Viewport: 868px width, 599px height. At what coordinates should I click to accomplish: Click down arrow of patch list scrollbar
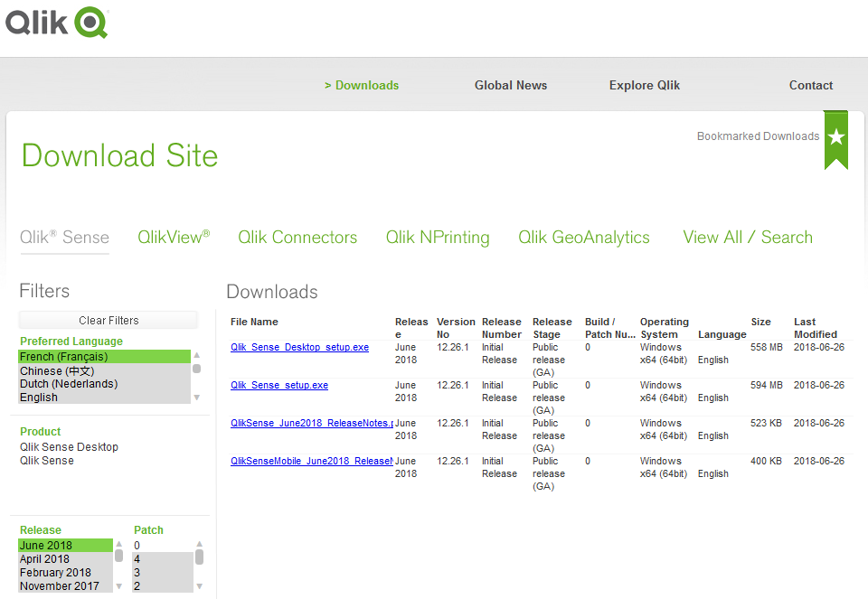[x=199, y=586]
